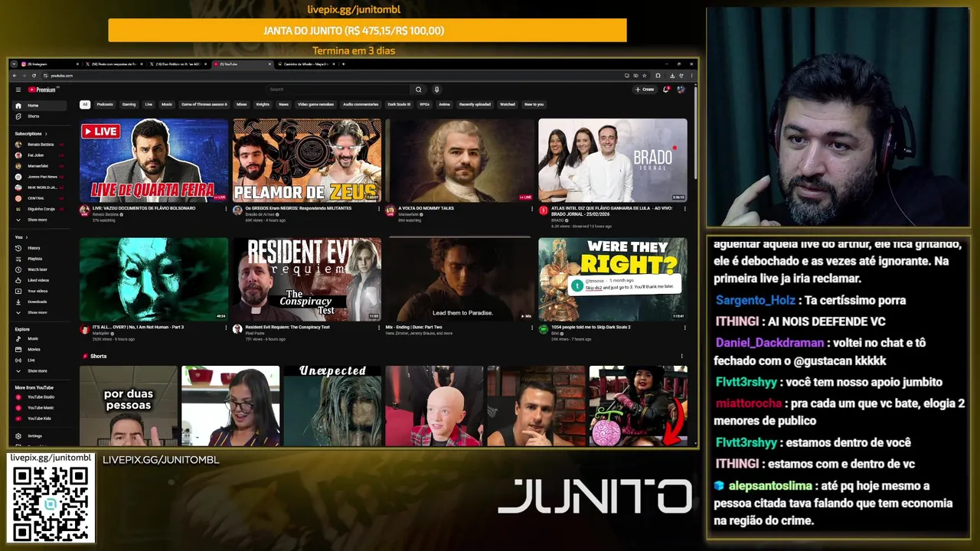The width and height of the screenshot is (980, 551).
Task: Open the YouTube hamburger guide menu
Action: pos(18,90)
